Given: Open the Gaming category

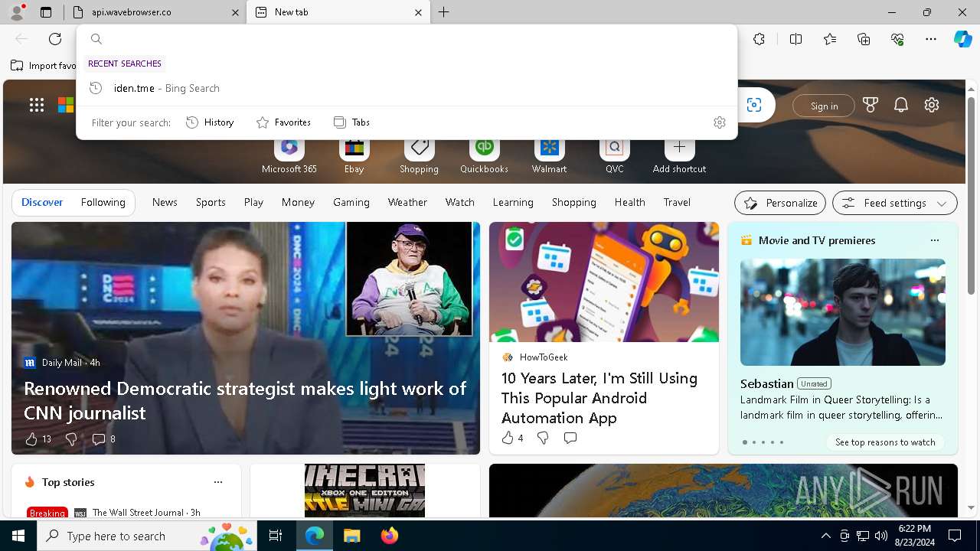Looking at the screenshot, I should click(x=351, y=202).
